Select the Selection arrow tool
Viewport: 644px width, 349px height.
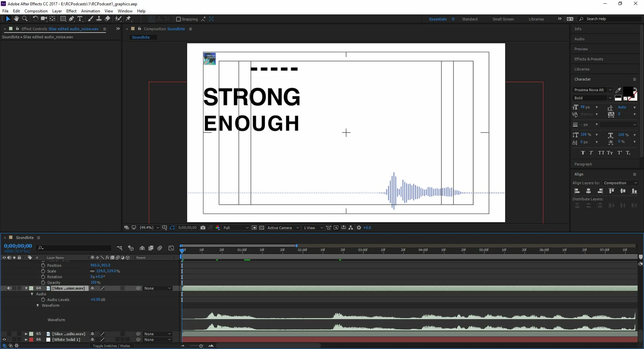pos(8,19)
